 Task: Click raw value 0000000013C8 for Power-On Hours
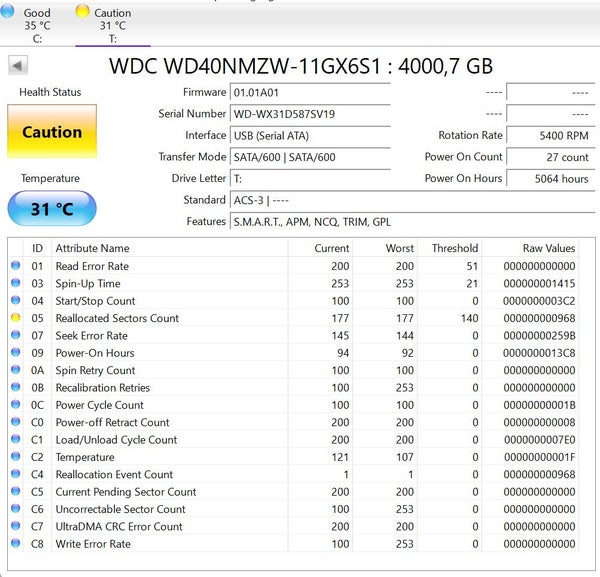pyautogui.click(x=539, y=353)
